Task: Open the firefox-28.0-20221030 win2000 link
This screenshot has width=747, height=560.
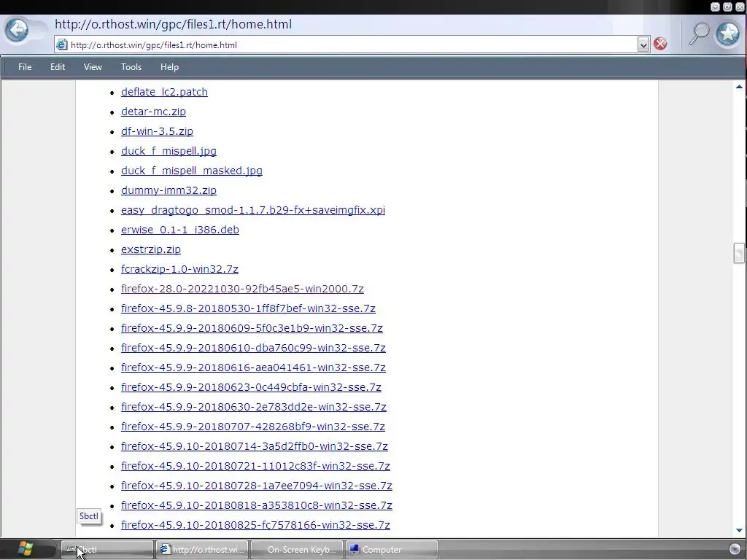Action: tap(242, 289)
